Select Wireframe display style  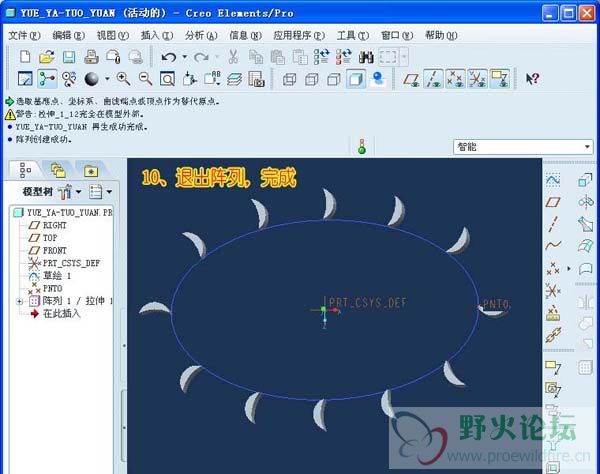click(x=289, y=79)
